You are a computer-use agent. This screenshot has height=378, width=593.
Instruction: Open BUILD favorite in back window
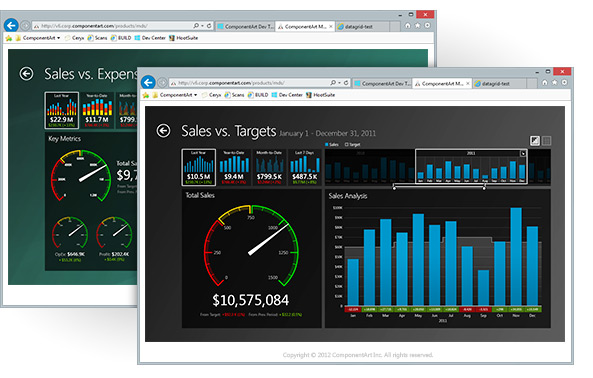tap(121, 38)
